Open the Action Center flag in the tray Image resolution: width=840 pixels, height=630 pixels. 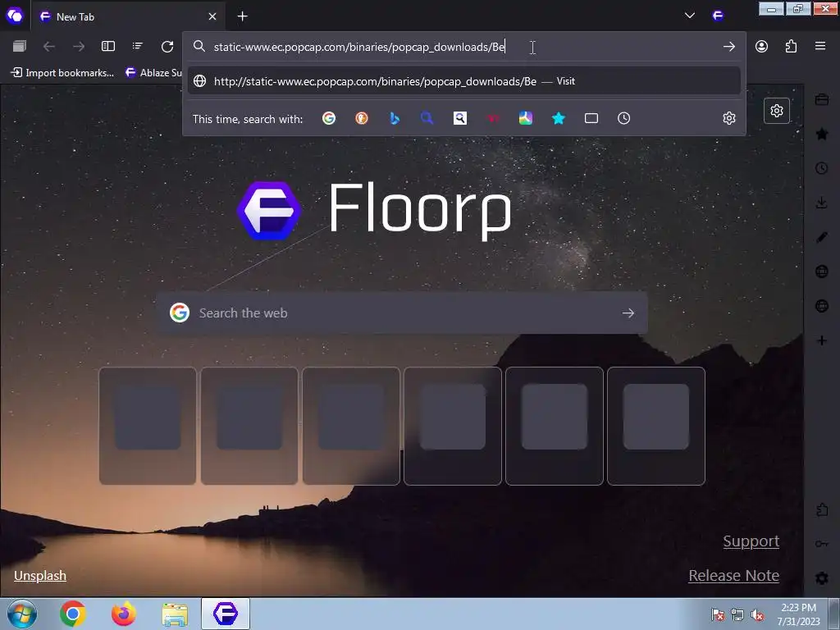click(717, 614)
